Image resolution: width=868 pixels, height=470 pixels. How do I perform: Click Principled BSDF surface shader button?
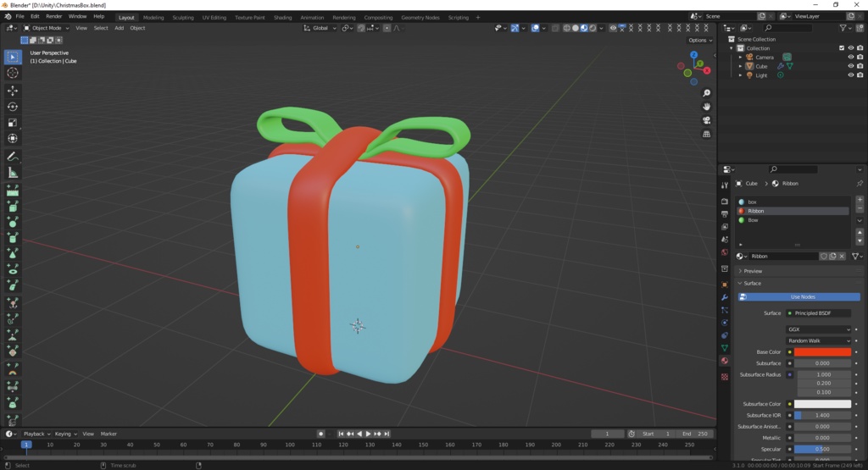click(x=818, y=313)
